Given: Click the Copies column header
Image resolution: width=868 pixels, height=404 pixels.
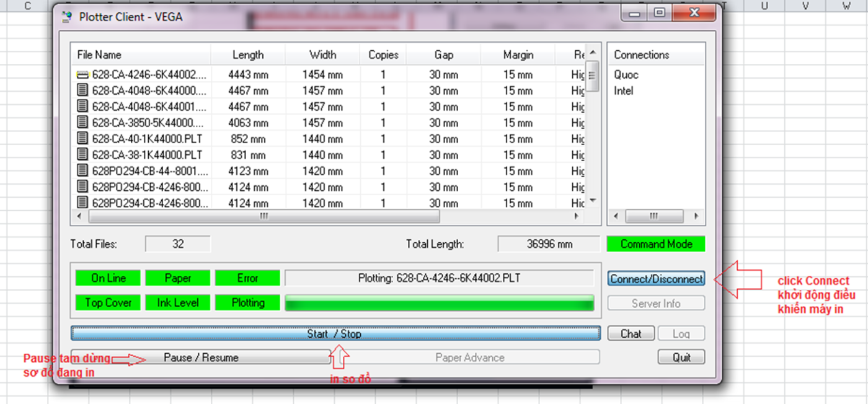Looking at the screenshot, I should click(x=383, y=55).
